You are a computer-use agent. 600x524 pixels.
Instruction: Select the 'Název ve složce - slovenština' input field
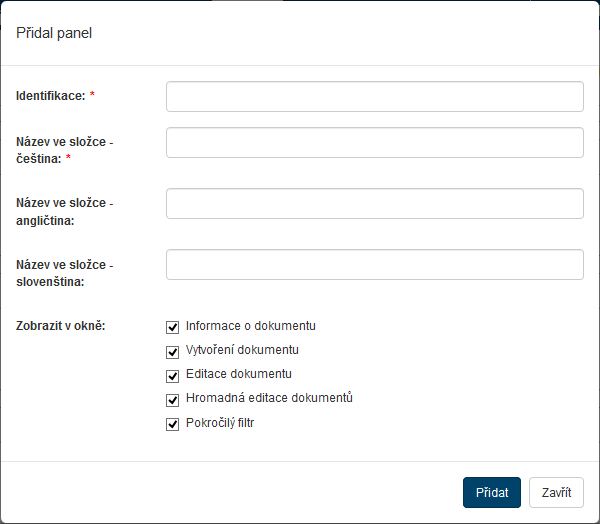click(x=374, y=264)
